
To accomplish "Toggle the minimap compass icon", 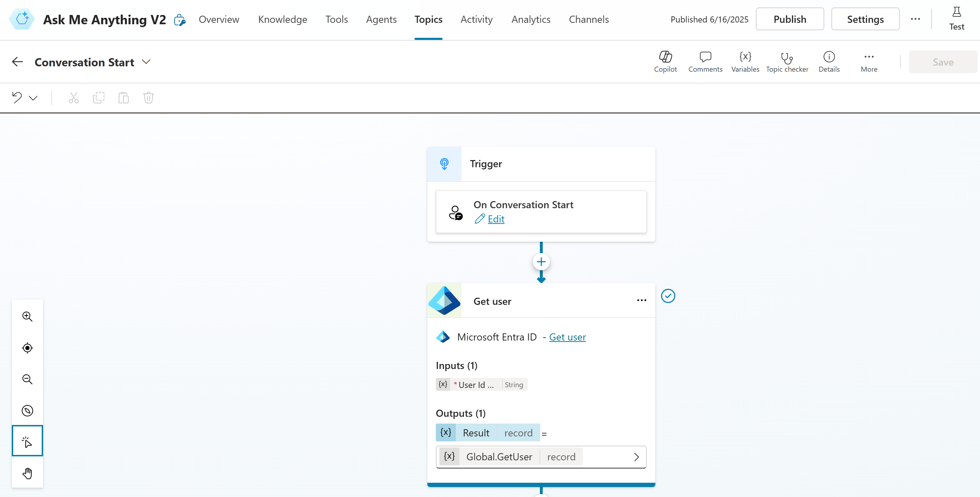I will tap(27, 410).
